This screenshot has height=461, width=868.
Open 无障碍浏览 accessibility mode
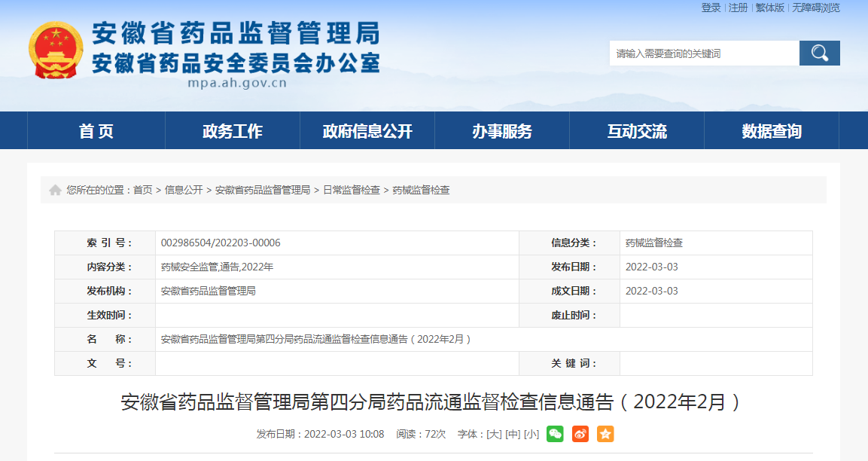(816, 8)
